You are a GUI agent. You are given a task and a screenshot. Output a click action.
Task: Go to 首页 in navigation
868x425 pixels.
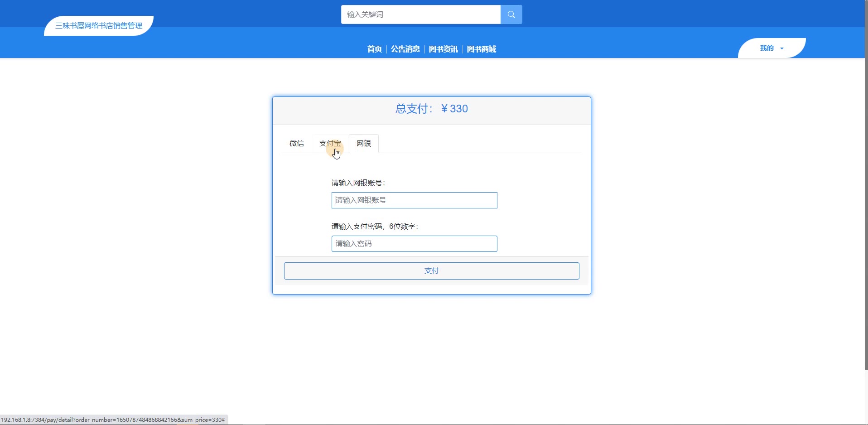click(374, 49)
